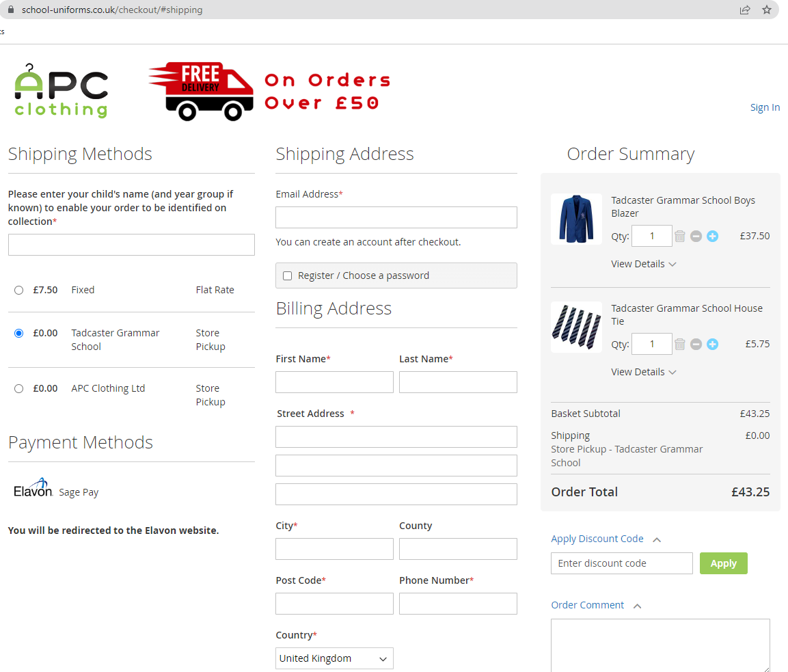Click the share icon in address bar
Image resolution: width=788 pixels, height=672 pixels.
click(745, 10)
